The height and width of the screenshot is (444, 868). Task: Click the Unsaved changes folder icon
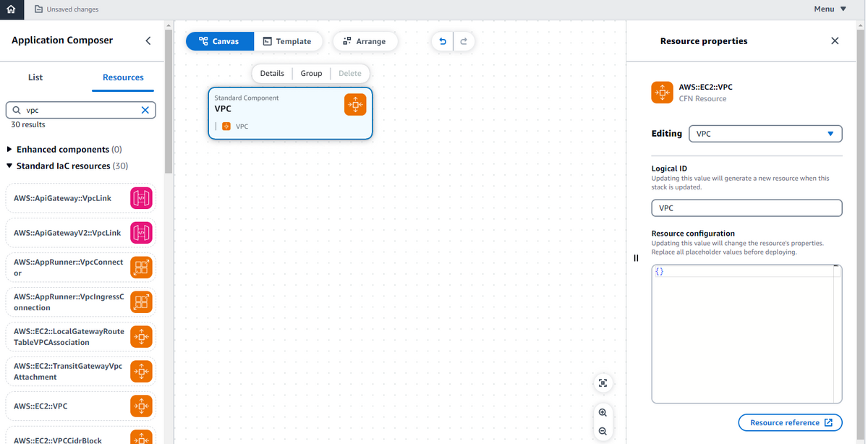point(38,9)
